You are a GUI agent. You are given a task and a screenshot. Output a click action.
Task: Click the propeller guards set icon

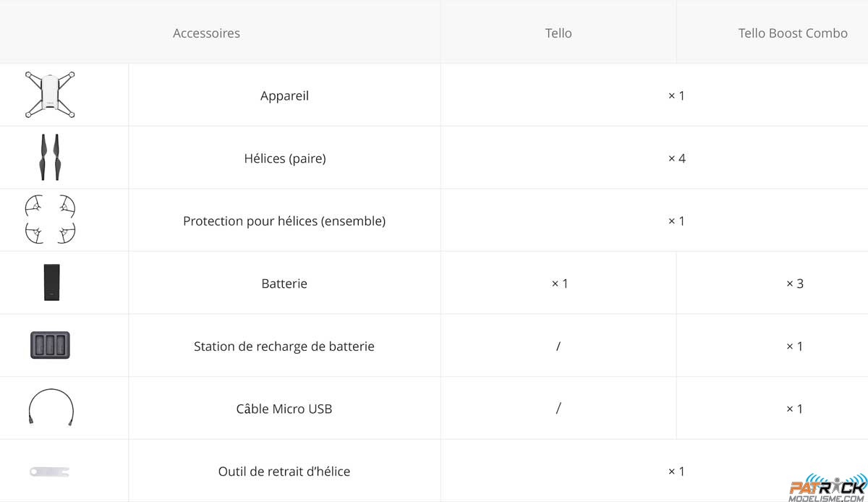pos(50,219)
